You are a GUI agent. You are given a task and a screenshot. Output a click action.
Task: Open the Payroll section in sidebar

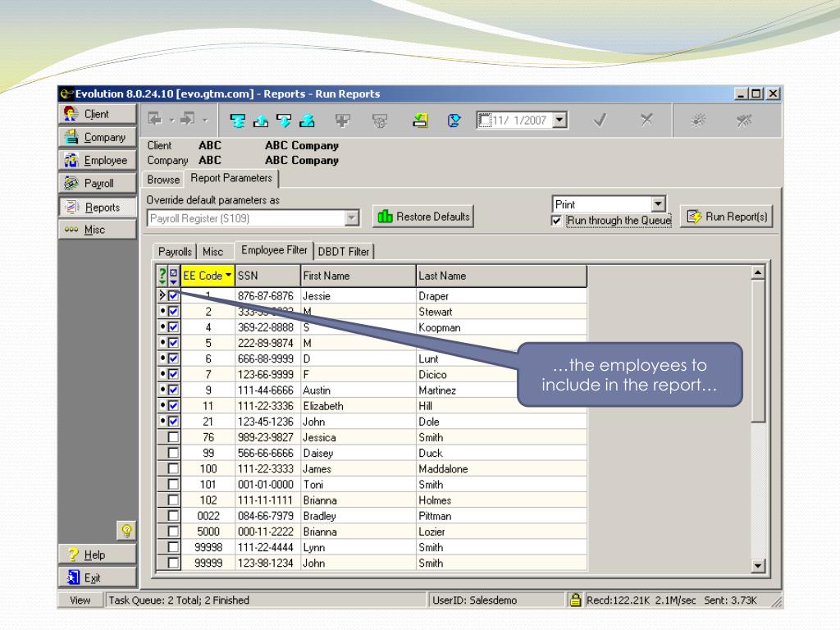98,183
